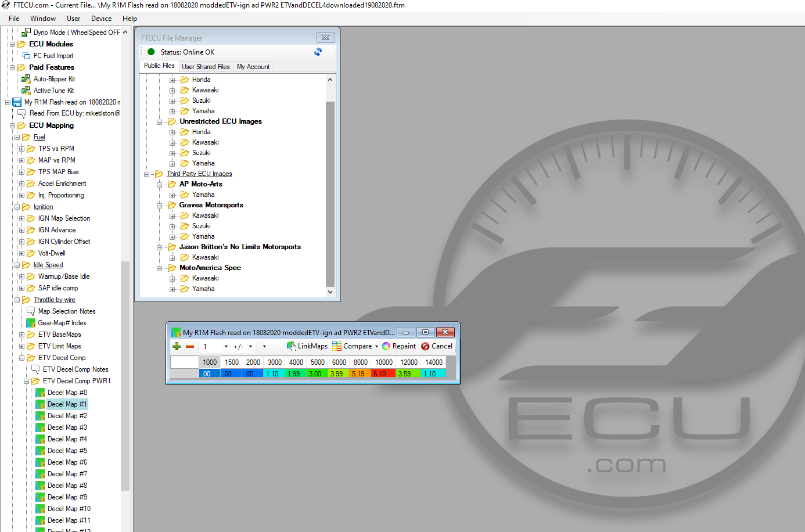Click the Third-Party ECU Images link

(199, 174)
